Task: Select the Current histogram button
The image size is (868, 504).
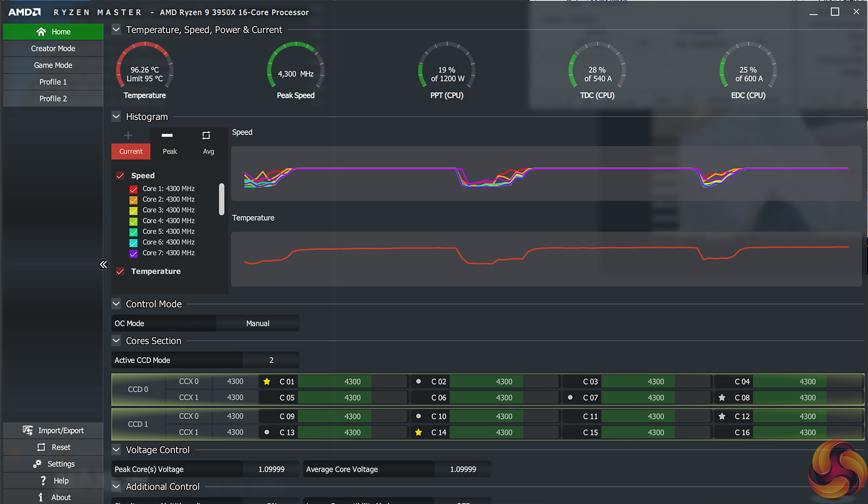Action: [131, 151]
